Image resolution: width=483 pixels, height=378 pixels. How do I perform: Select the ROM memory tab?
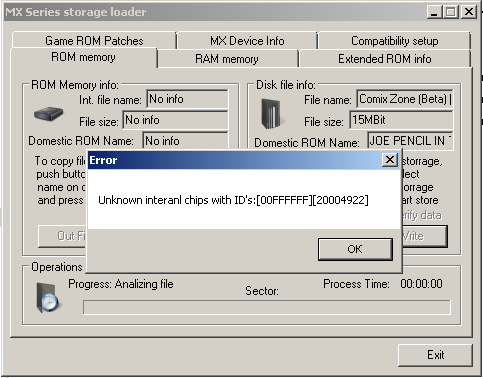(83, 57)
